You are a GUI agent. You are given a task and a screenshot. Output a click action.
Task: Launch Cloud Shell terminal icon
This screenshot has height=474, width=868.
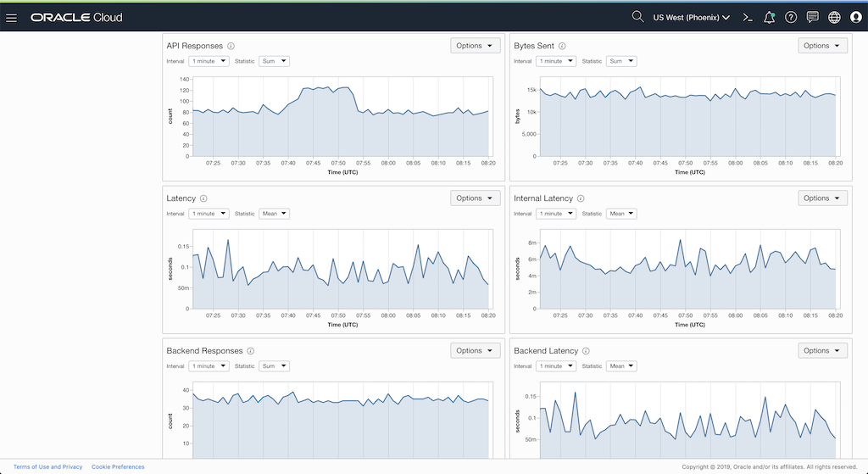(748, 17)
